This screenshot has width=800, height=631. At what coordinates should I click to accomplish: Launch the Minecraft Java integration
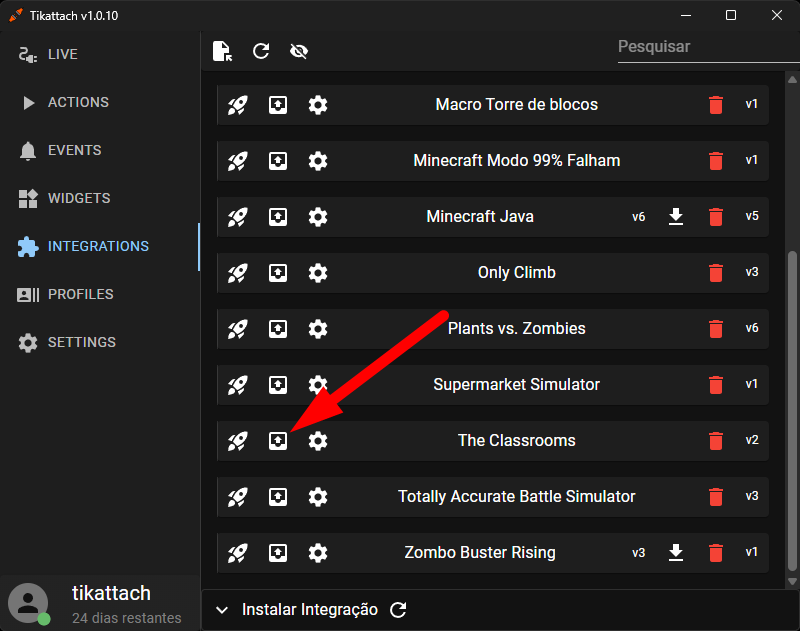(x=237, y=217)
